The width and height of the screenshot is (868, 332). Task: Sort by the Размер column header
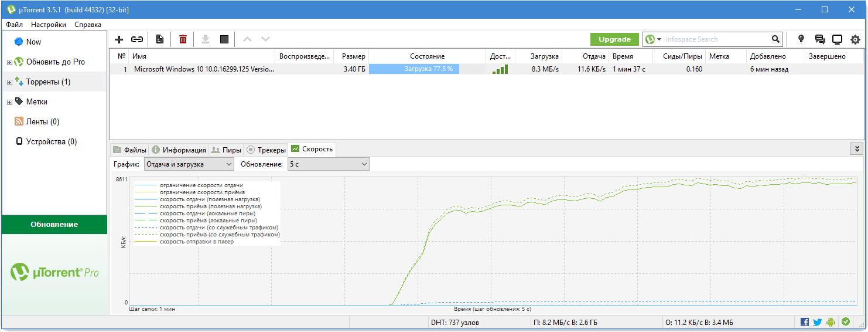tap(351, 56)
